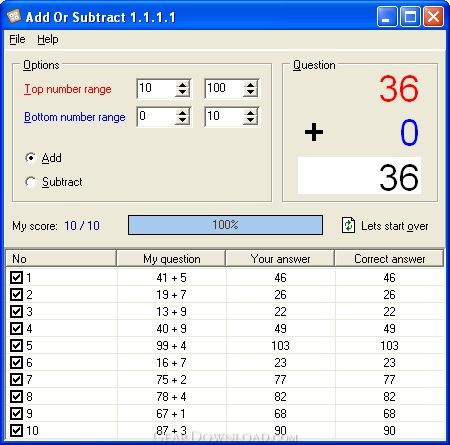
Task: Click the Correct answer column header
Action: tap(389, 259)
